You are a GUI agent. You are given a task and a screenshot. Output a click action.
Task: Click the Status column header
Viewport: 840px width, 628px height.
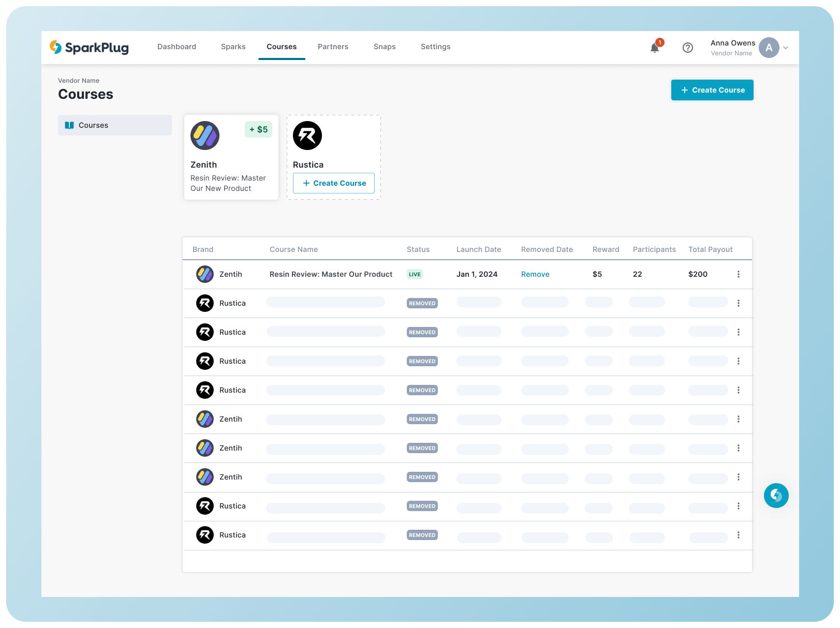418,249
